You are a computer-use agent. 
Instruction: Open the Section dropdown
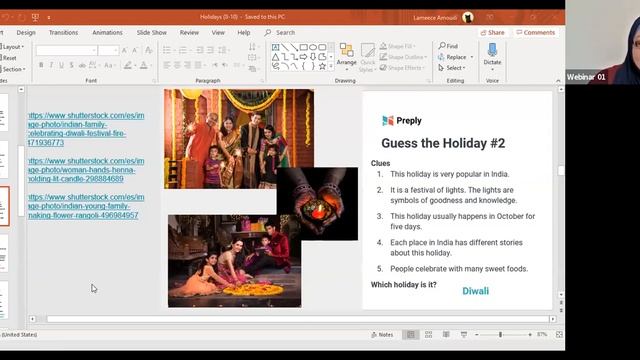tap(13, 69)
